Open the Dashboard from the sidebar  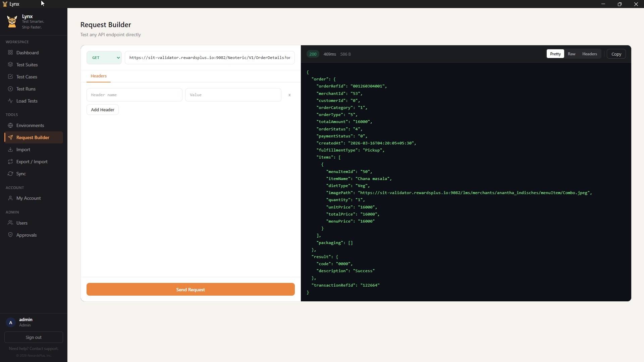coord(27,53)
